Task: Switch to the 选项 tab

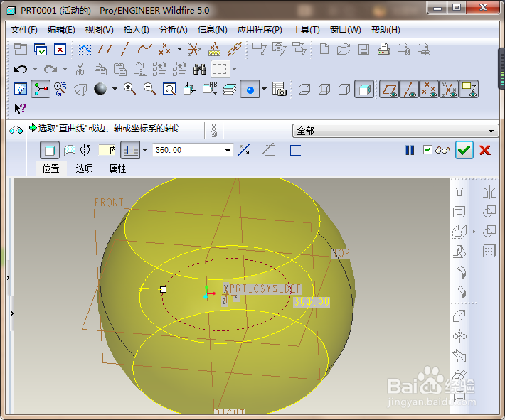Action: click(x=85, y=168)
